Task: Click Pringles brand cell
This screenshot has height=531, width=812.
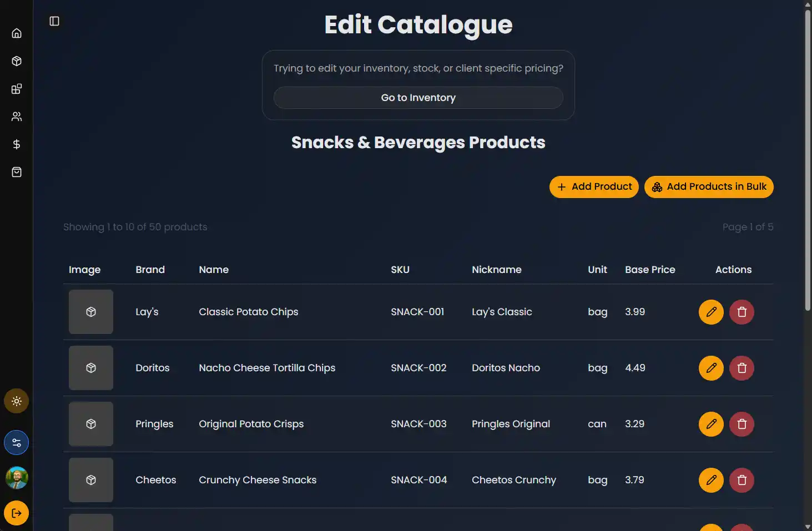Action: [154, 424]
